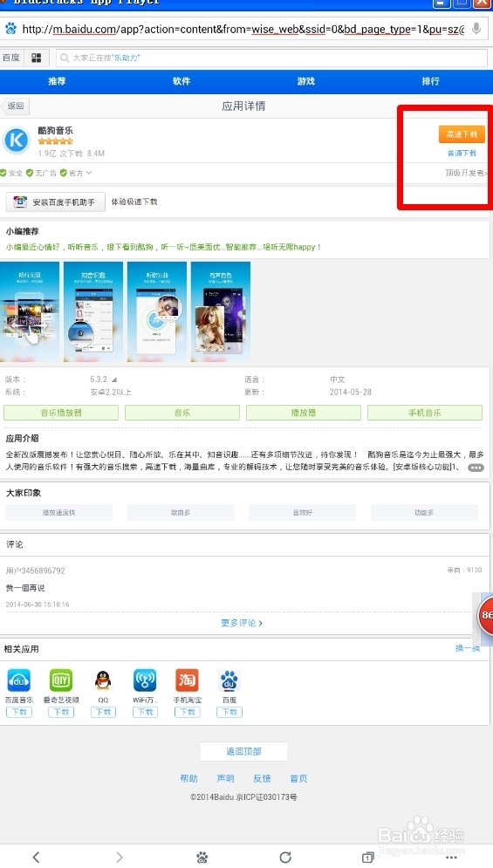Open the second app screenshot thumbnail
This screenshot has width=493, height=868.
pyautogui.click(x=93, y=311)
